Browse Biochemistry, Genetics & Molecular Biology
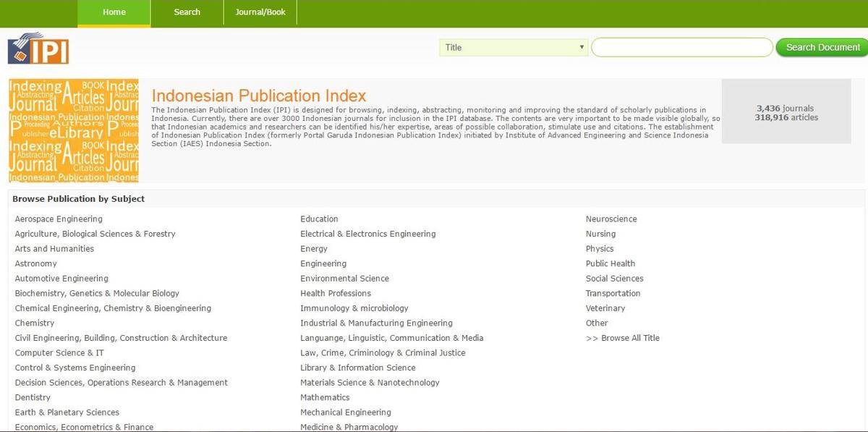This screenshot has width=868, height=432. (97, 293)
